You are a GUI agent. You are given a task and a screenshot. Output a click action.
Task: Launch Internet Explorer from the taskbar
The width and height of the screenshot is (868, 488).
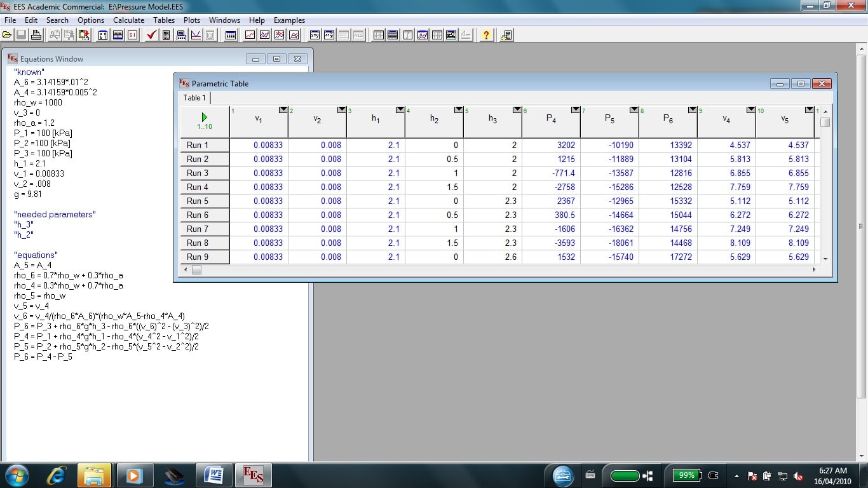coord(57,475)
